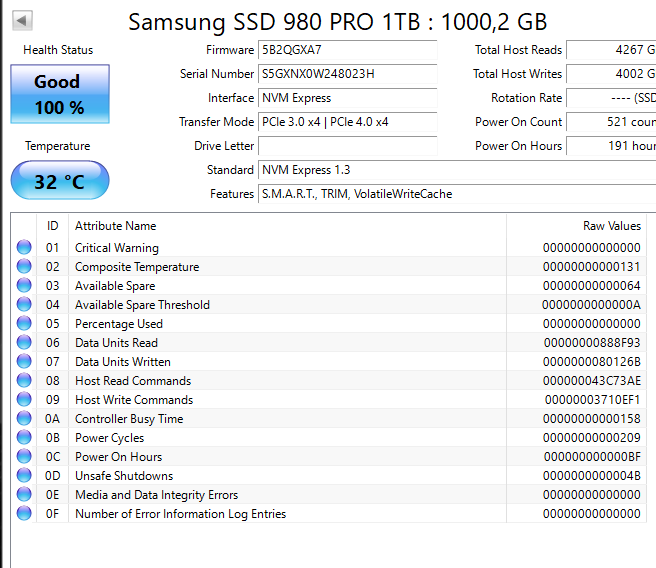Click the Critical Warning status orb

tap(24, 248)
